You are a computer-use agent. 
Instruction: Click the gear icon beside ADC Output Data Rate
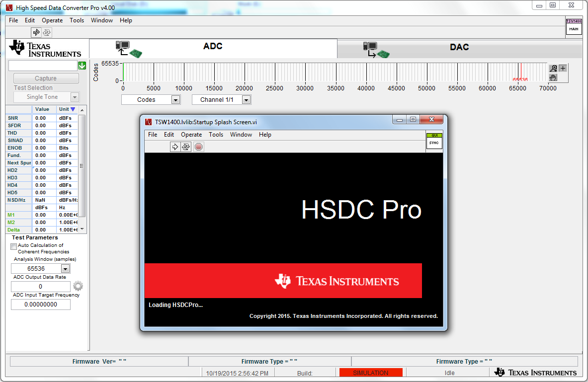click(78, 286)
